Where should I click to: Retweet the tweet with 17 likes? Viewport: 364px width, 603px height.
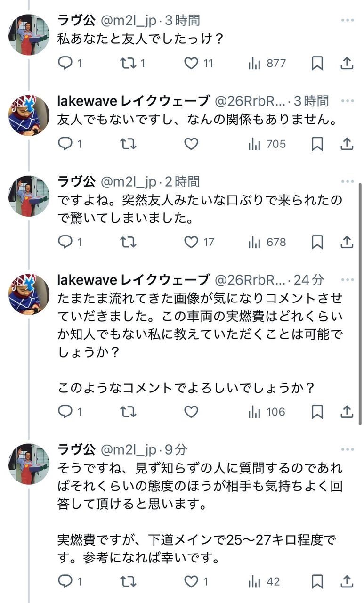pos(128,242)
